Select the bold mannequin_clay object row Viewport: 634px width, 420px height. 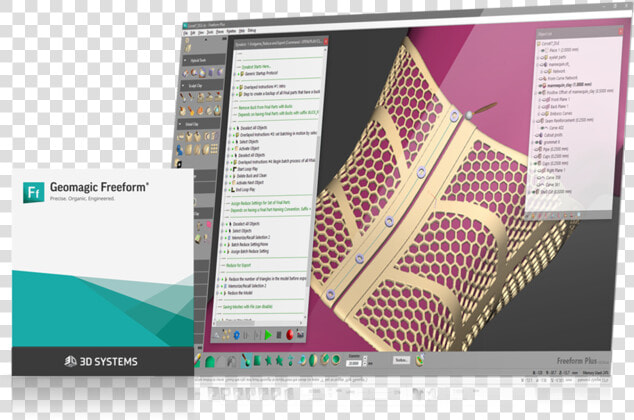(569, 85)
